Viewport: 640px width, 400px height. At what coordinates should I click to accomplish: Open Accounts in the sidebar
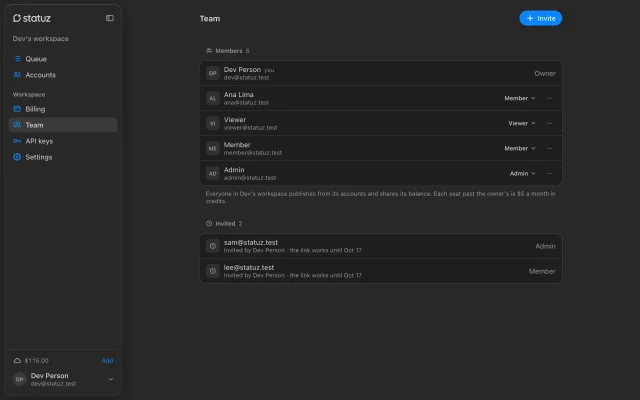point(62,75)
